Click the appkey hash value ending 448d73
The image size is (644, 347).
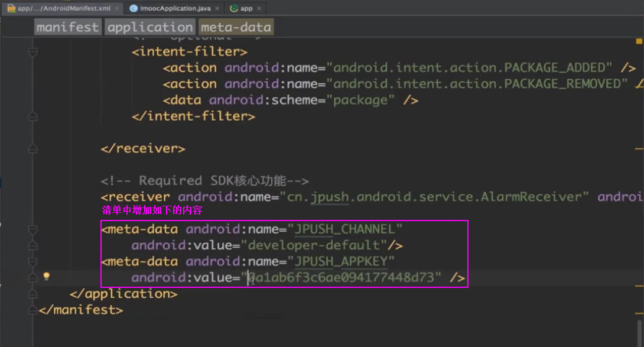click(x=341, y=277)
